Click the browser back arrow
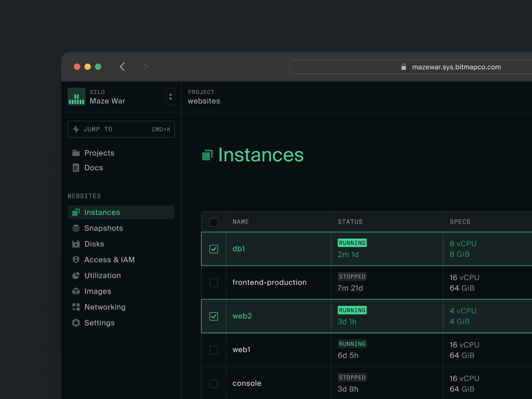This screenshot has width=532, height=399. (122, 66)
